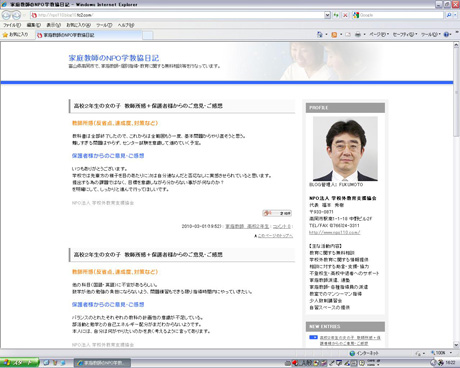Click the first post title 高校2年生の女の子
Screen dimensions: 460x368
[x=148, y=106]
